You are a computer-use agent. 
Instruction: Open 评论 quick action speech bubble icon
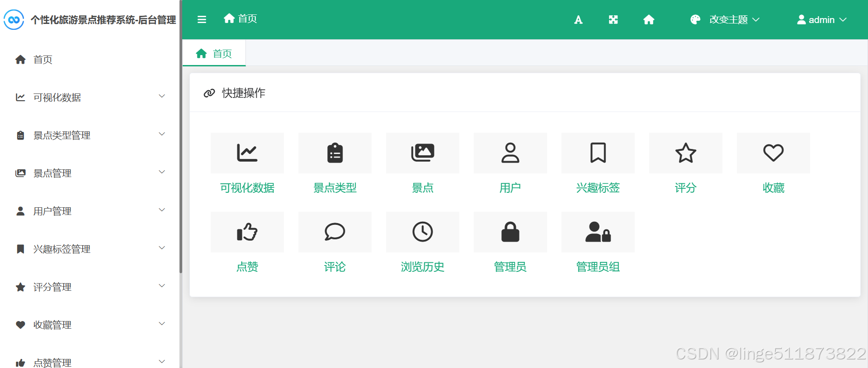335,232
